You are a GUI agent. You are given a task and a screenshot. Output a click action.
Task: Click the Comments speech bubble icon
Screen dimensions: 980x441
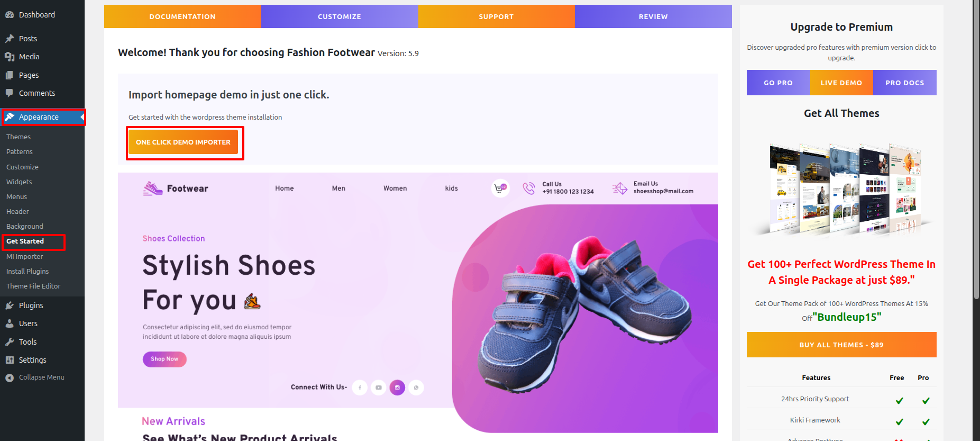pos(10,93)
